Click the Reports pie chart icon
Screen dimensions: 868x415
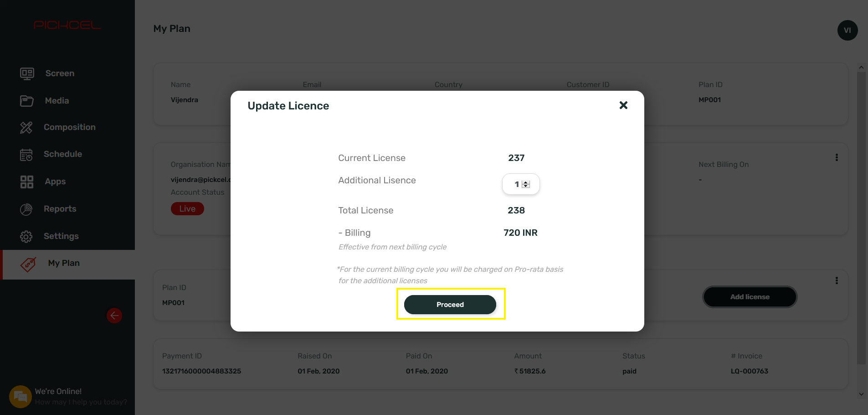pos(26,209)
